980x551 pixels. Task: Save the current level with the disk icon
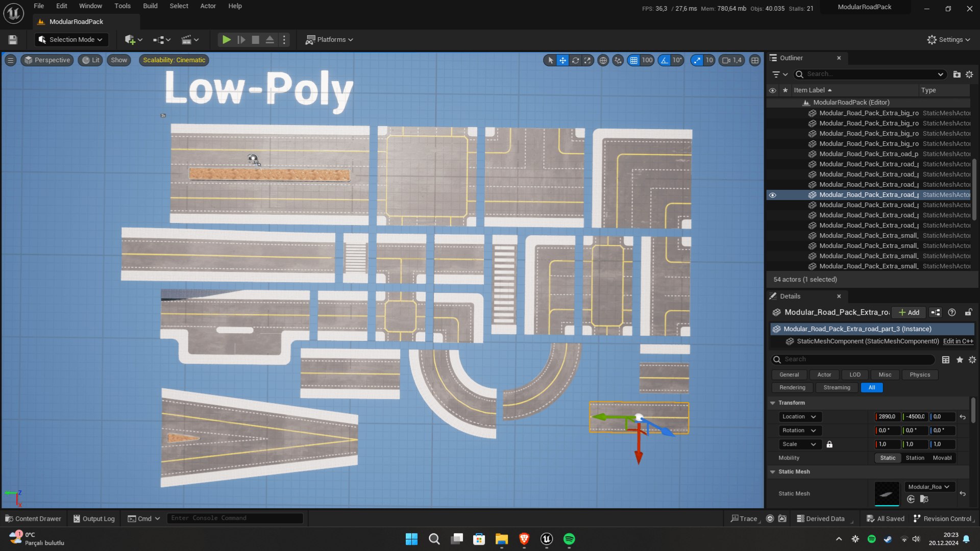click(13, 40)
